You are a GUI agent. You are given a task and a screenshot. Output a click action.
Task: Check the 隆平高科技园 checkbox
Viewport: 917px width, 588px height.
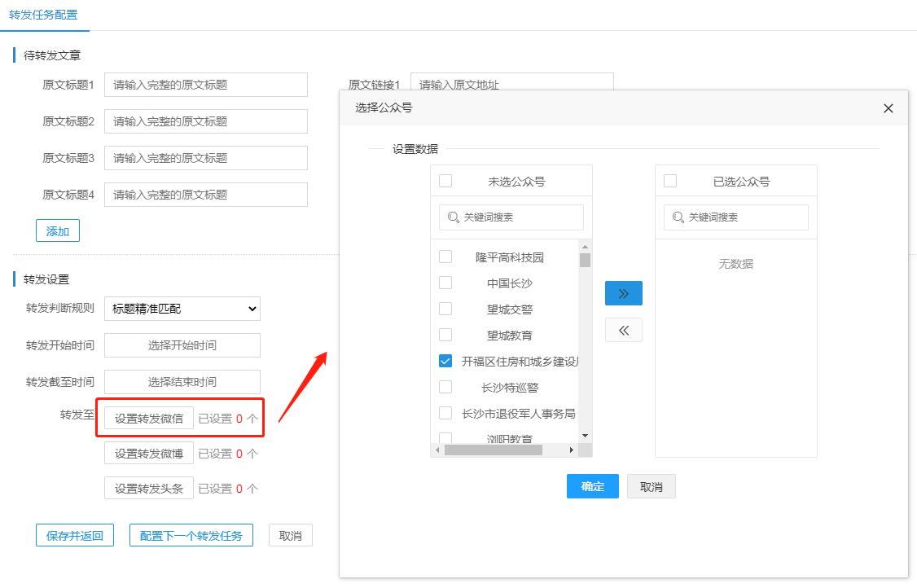[x=445, y=257]
